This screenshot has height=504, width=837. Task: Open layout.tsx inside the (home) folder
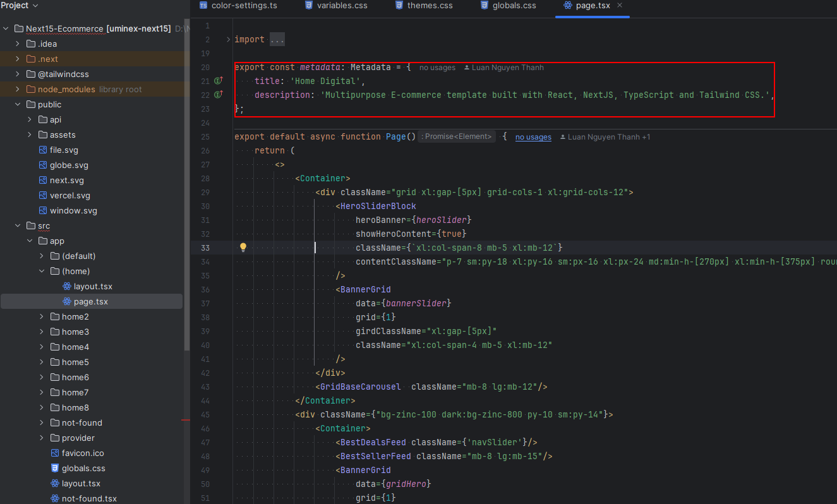(x=92, y=286)
